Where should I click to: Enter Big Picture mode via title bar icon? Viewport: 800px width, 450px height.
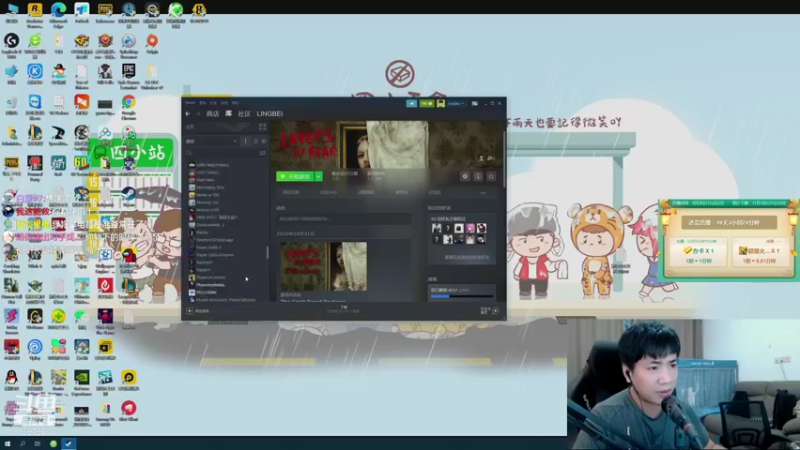point(474,104)
